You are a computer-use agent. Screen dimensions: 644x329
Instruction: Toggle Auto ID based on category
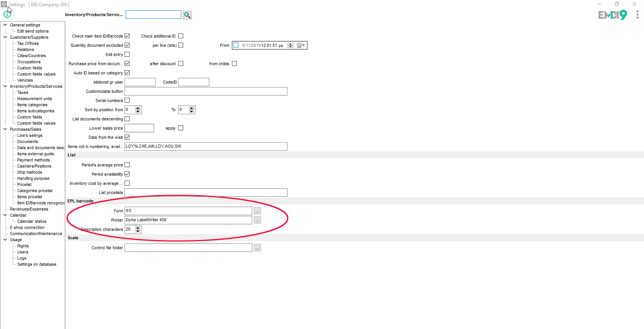pos(127,73)
